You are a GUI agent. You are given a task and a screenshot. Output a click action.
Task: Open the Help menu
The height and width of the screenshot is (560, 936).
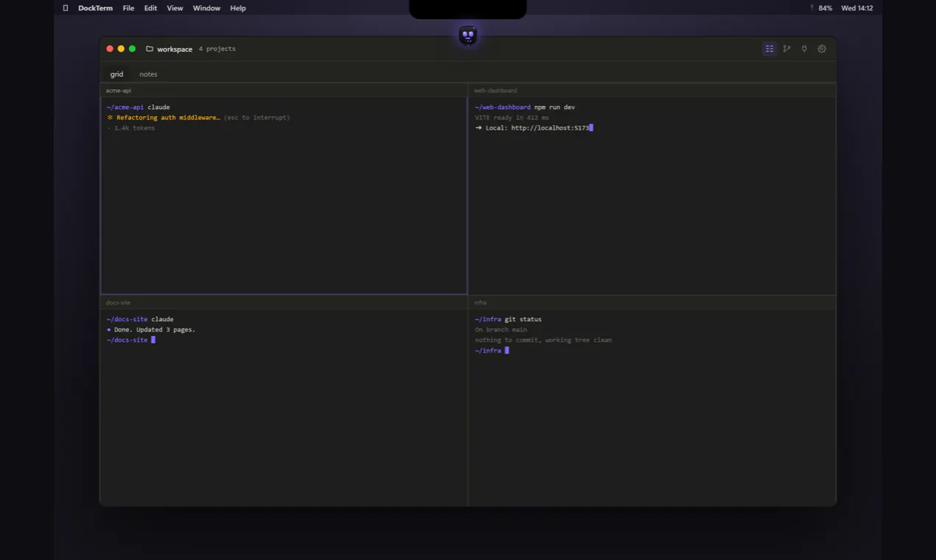238,8
